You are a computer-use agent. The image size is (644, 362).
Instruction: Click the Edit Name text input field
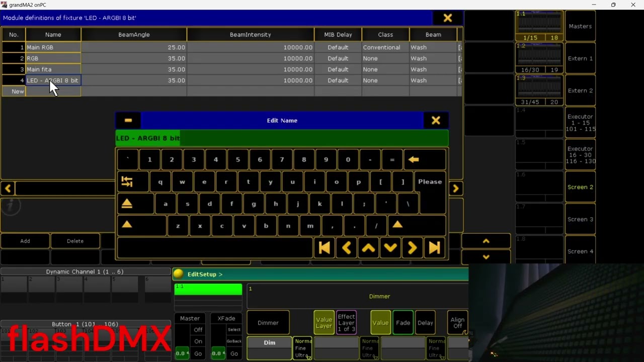[282, 138]
